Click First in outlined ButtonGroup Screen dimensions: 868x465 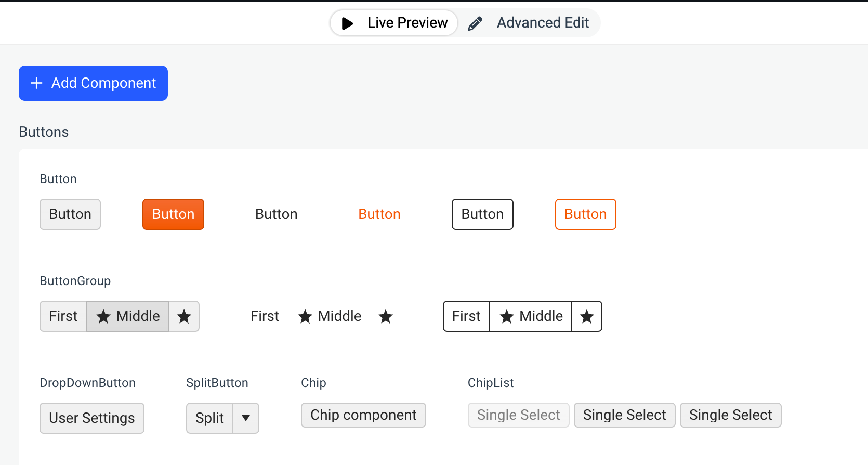pos(466,316)
